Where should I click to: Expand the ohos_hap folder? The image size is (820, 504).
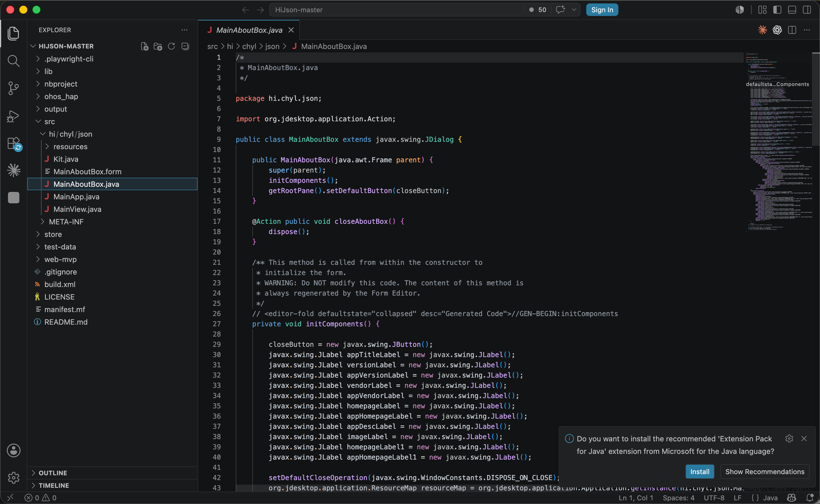(112, 97)
